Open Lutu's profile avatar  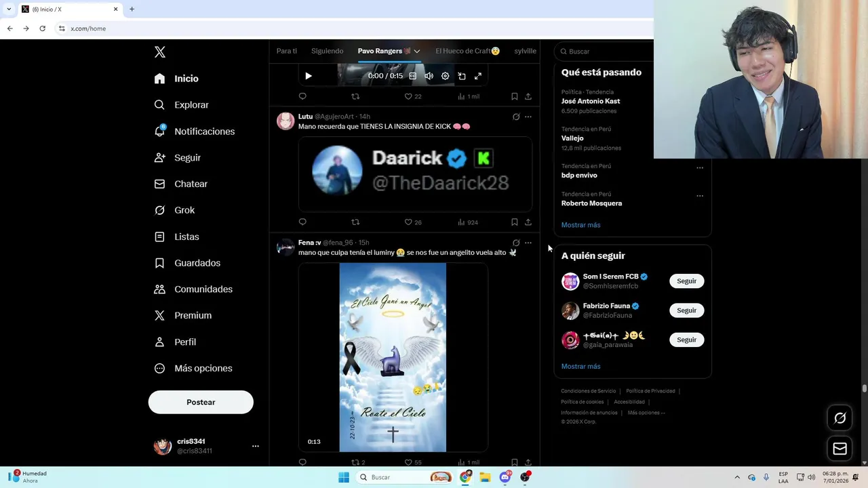[285, 121]
